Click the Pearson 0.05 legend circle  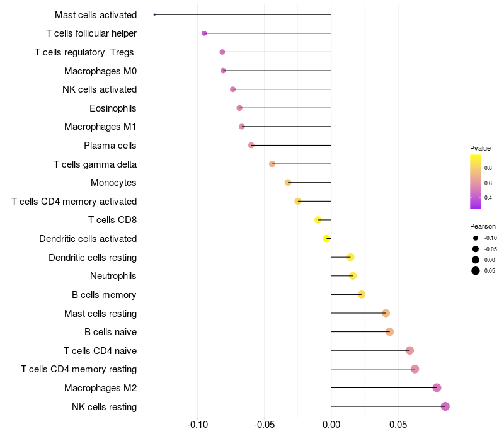(x=476, y=271)
